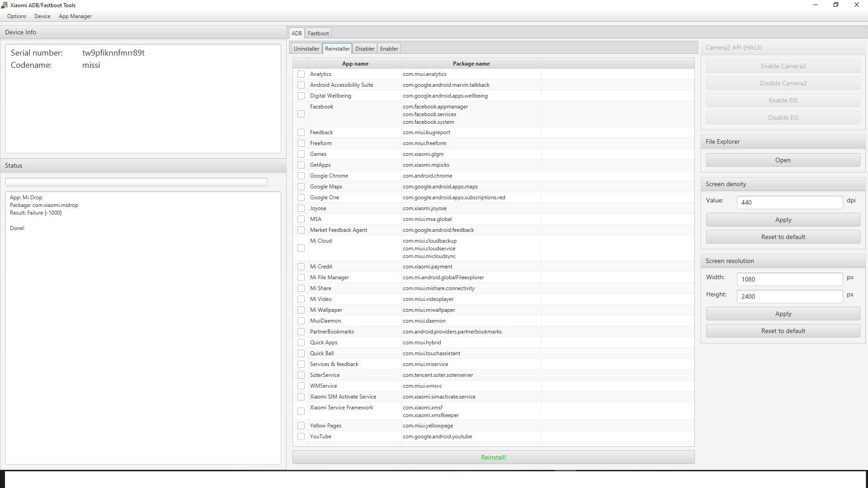Screen dimensions: 868x488
Task: Click the green Reinstall! button
Action: pyautogui.click(x=493, y=457)
